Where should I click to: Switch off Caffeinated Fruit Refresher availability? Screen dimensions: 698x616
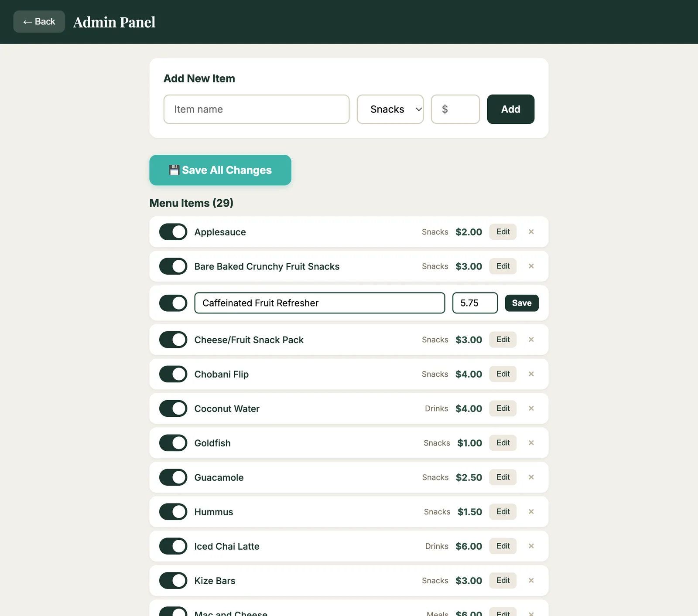coord(173,303)
